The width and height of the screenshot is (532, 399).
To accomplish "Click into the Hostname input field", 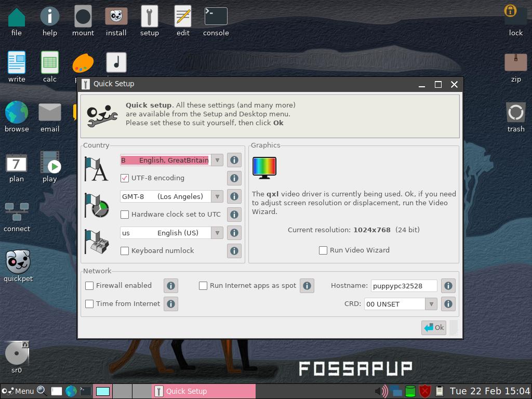I will (x=404, y=286).
